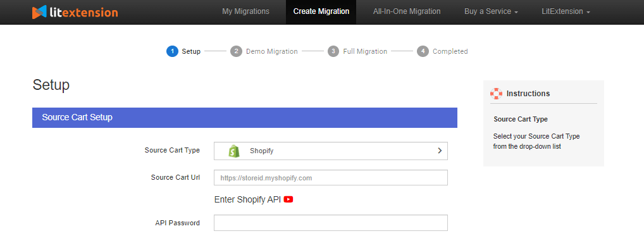Click the Source Cart Url input field

point(331,178)
